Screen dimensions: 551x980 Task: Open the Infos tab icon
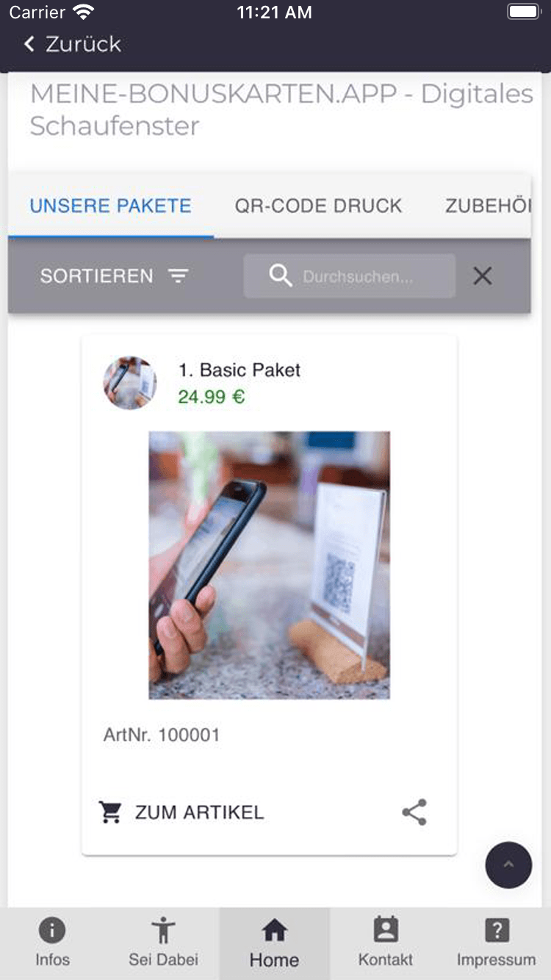(52, 931)
